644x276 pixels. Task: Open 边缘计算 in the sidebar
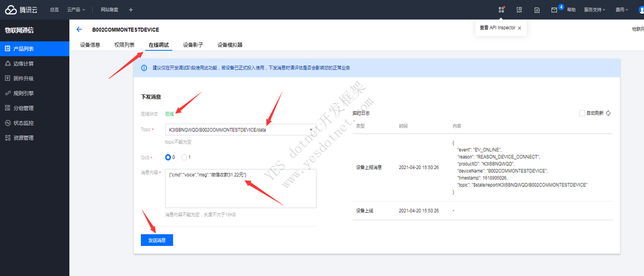[35, 64]
